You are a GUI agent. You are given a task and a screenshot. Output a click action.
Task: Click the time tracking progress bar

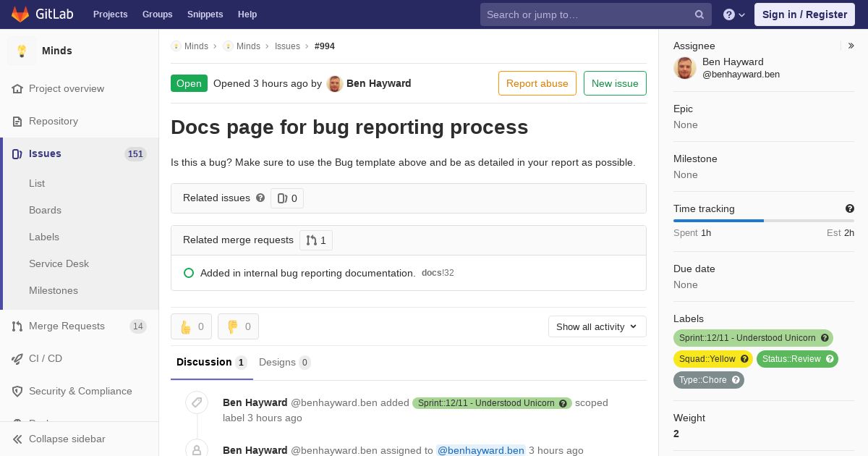point(764,221)
